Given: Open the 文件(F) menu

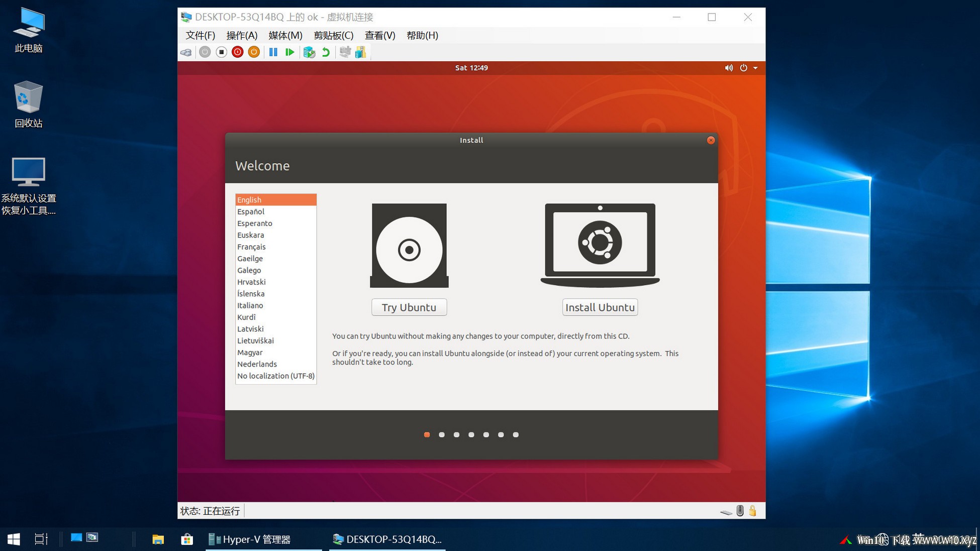Looking at the screenshot, I should [x=201, y=36].
